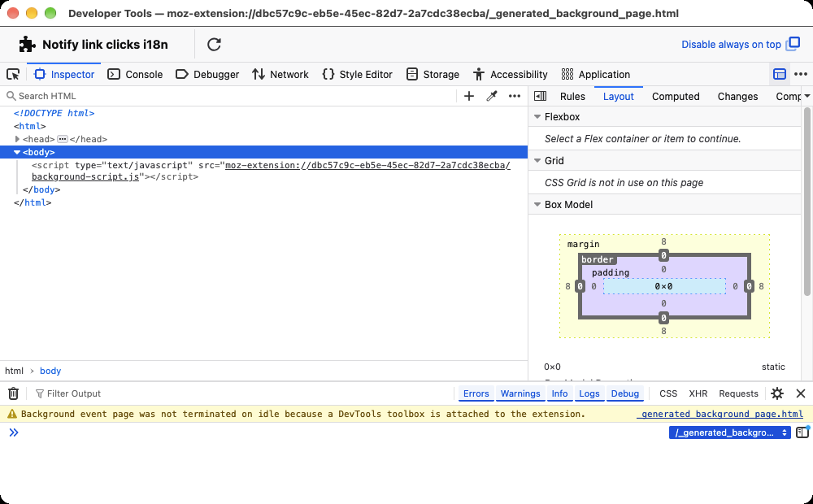Toggle the Logs filter
Viewport: 813px width, 504px height.
tap(589, 393)
